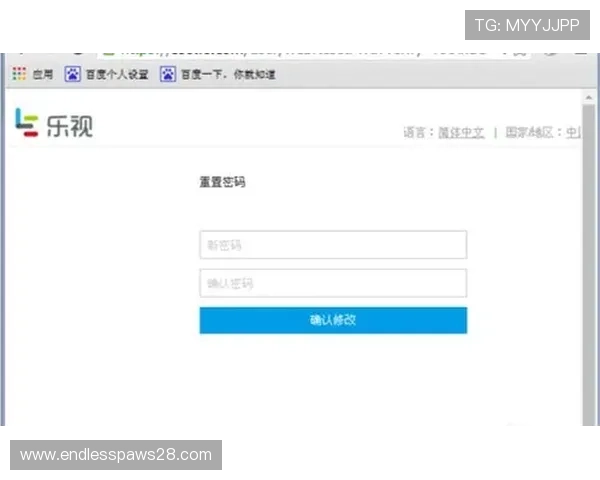The image size is (600, 480).
Task: Select the 简体中文 language link
Action: 461,132
